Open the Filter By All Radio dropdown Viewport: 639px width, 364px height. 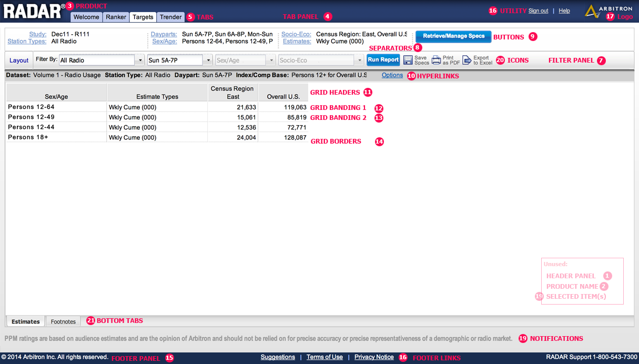pyautogui.click(x=140, y=60)
